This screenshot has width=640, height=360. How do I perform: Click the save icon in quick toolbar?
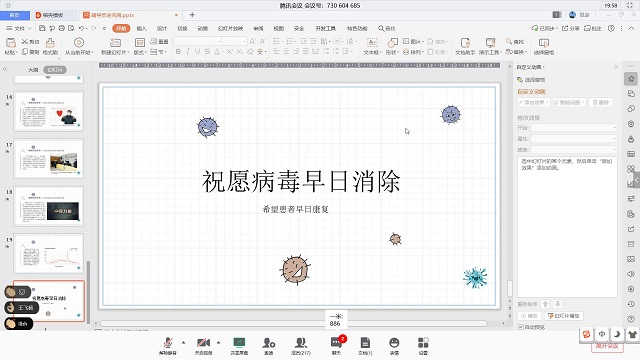[x=42, y=28]
